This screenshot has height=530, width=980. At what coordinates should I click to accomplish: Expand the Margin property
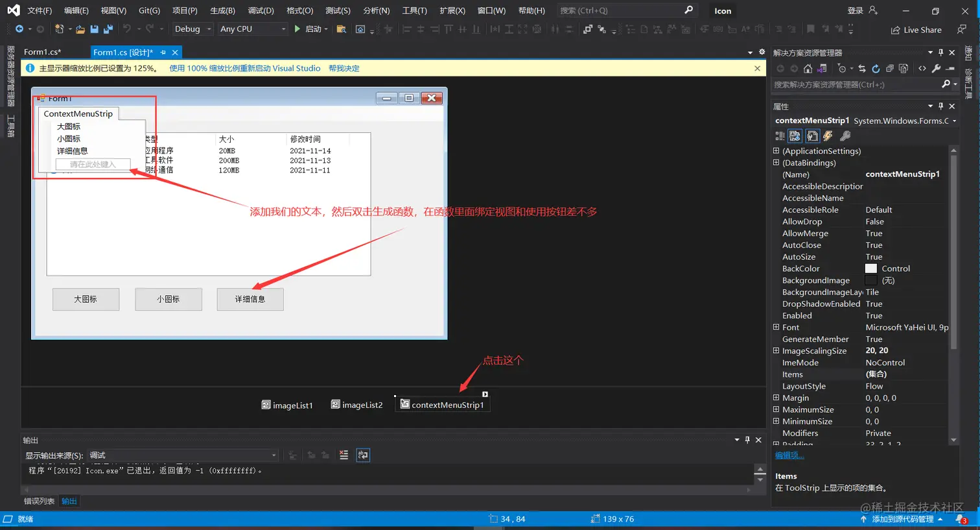point(776,398)
